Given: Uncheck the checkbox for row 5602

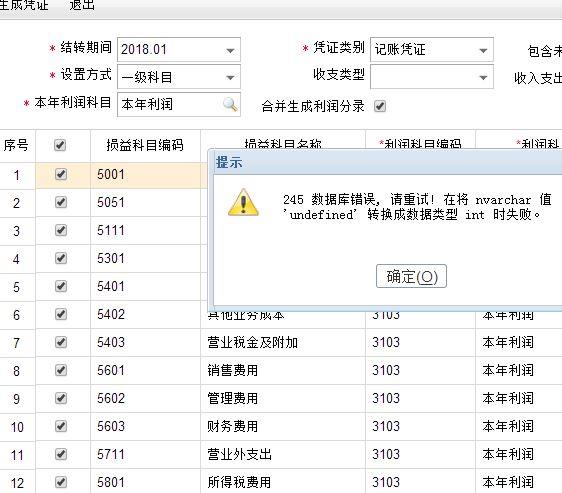Looking at the screenshot, I should (x=61, y=398).
